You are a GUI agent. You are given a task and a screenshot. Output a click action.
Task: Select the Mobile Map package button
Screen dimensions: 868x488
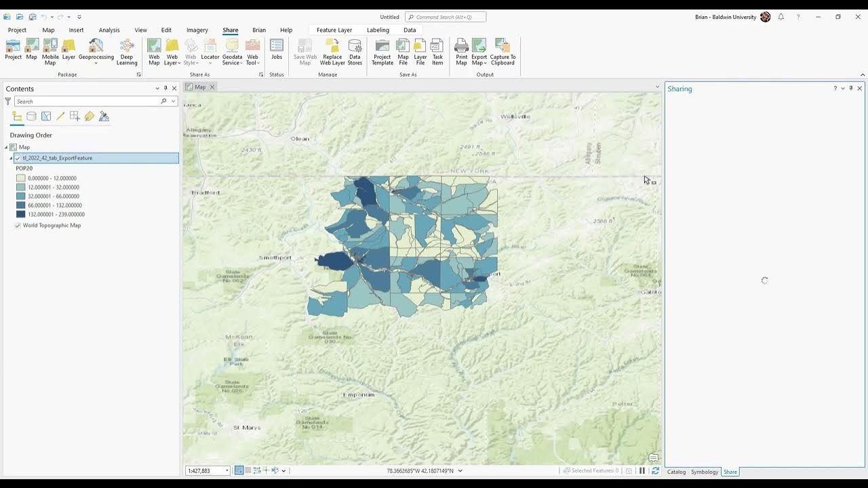point(50,52)
